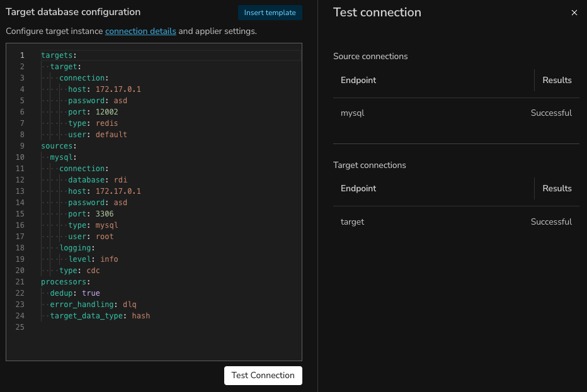Image resolution: width=587 pixels, height=392 pixels.
Task: Close the Test connection panel
Action: coord(574,13)
